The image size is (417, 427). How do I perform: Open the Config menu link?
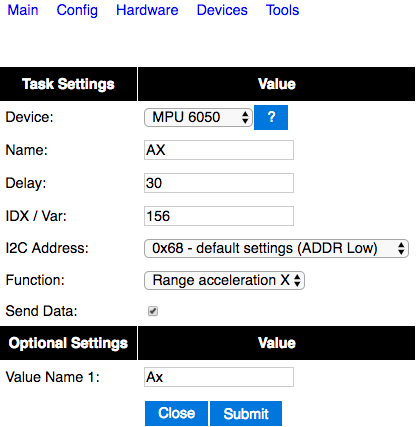tap(77, 10)
